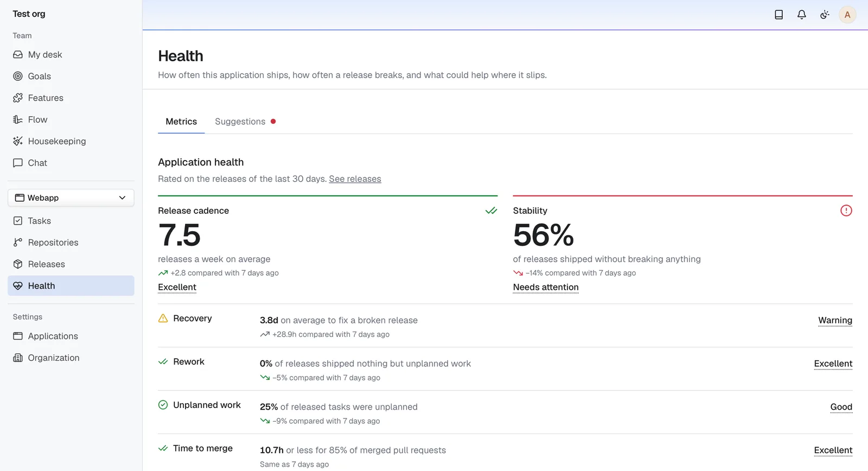The width and height of the screenshot is (868, 471).
Task: Click the Stability alert circle icon
Action: point(846,211)
